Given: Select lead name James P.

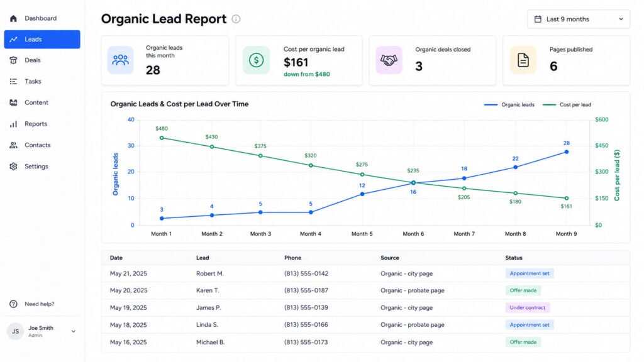Looking at the screenshot, I should (208, 307).
